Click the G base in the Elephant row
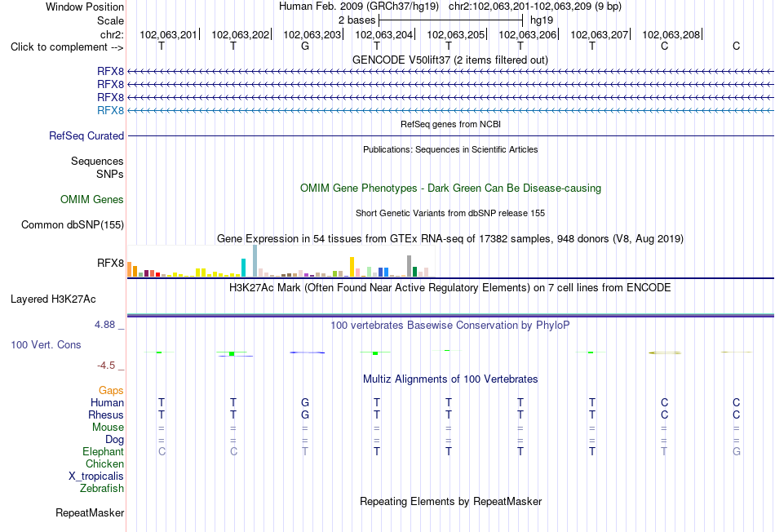The height and width of the screenshot is (532, 775). [737, 451]
